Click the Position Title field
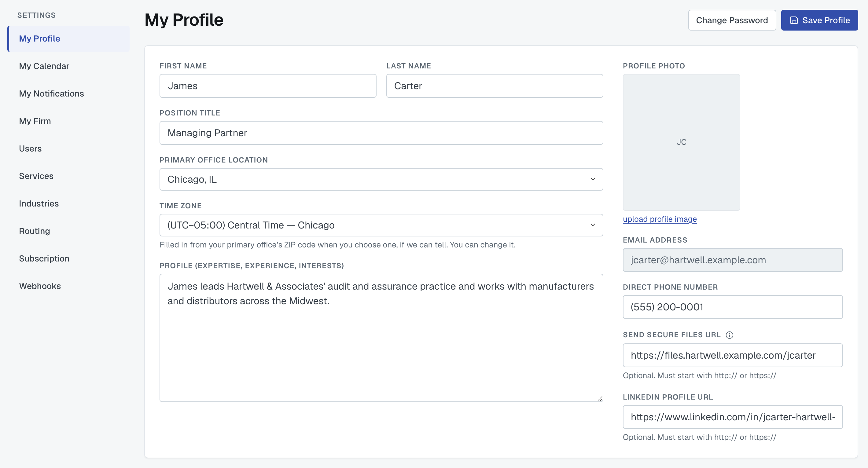 381,133
